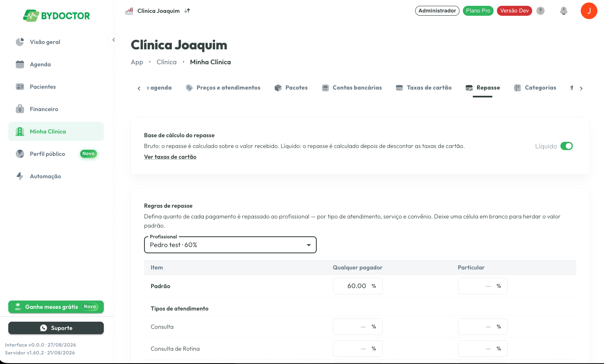Show previous tabs with left arrow
The width and height of the screenshot is (604, 364).
tap(139, 88)
